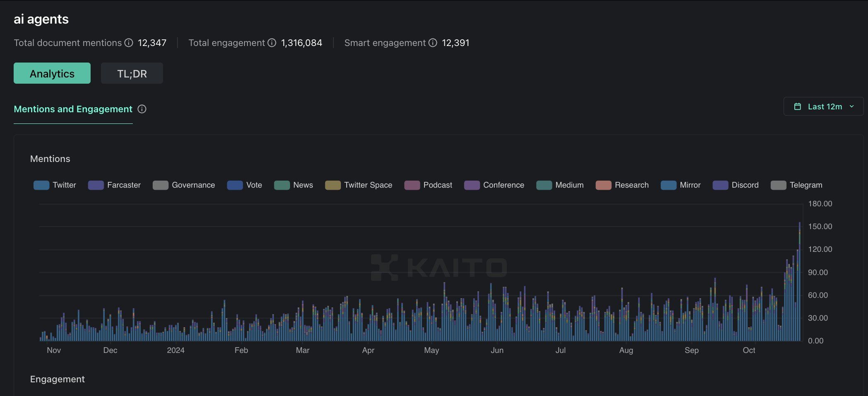
Task: Toggle Research series in the legend
Action: 622,185
